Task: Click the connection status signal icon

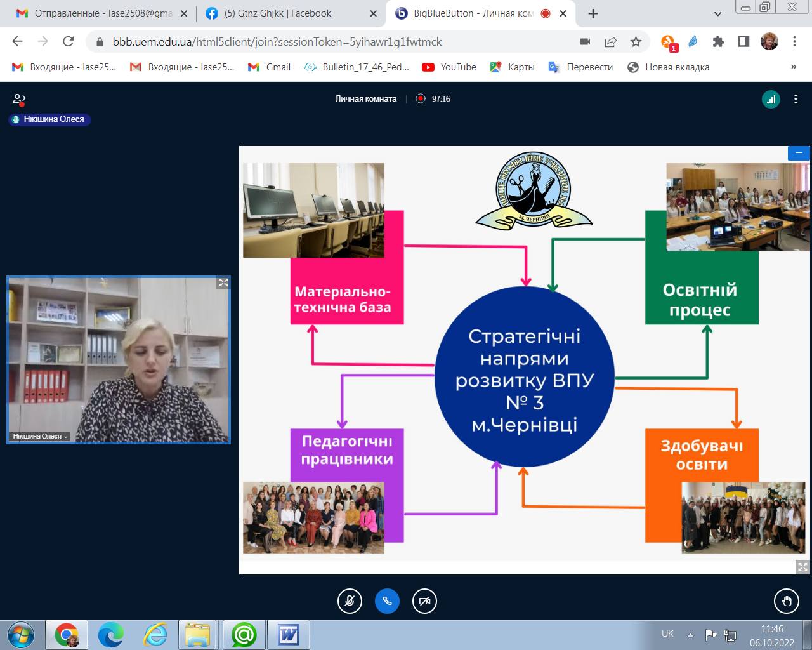Action: [x=771, y=99]
